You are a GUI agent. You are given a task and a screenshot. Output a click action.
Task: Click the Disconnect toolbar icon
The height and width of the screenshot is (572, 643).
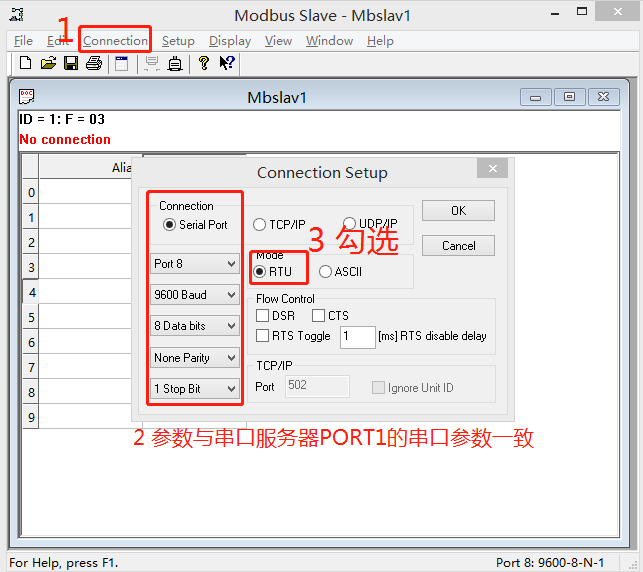click(175, 63)
